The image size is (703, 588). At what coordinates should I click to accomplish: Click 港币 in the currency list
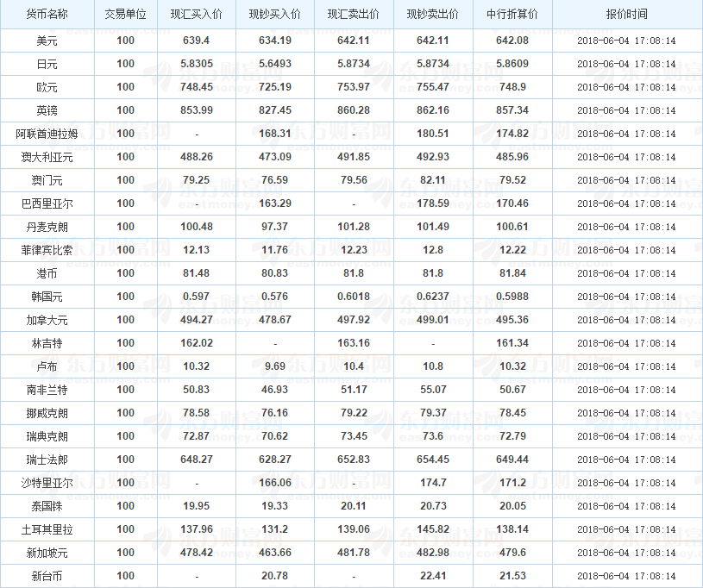[x=47, y=274]
